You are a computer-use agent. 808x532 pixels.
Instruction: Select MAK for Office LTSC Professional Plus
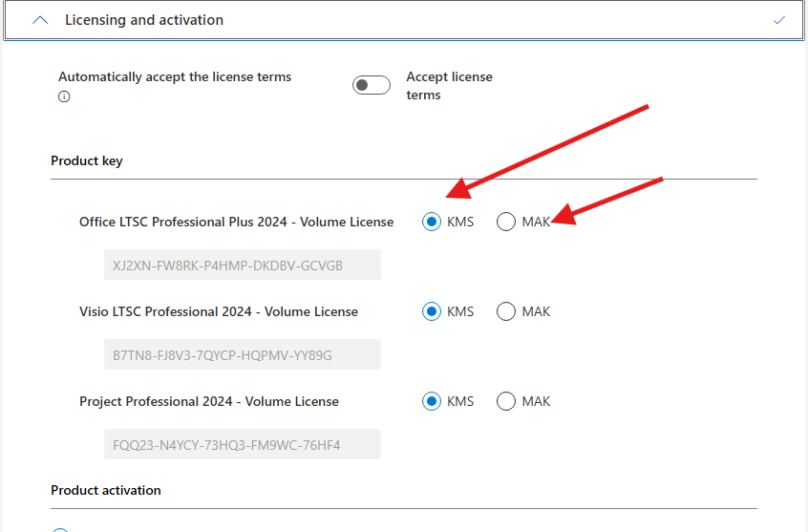506,222
